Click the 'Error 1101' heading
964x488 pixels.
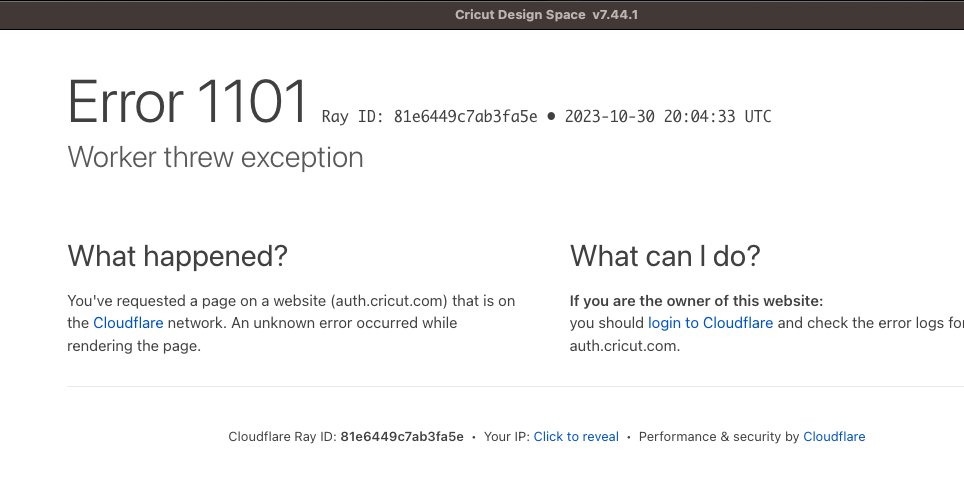coord(188,102)
